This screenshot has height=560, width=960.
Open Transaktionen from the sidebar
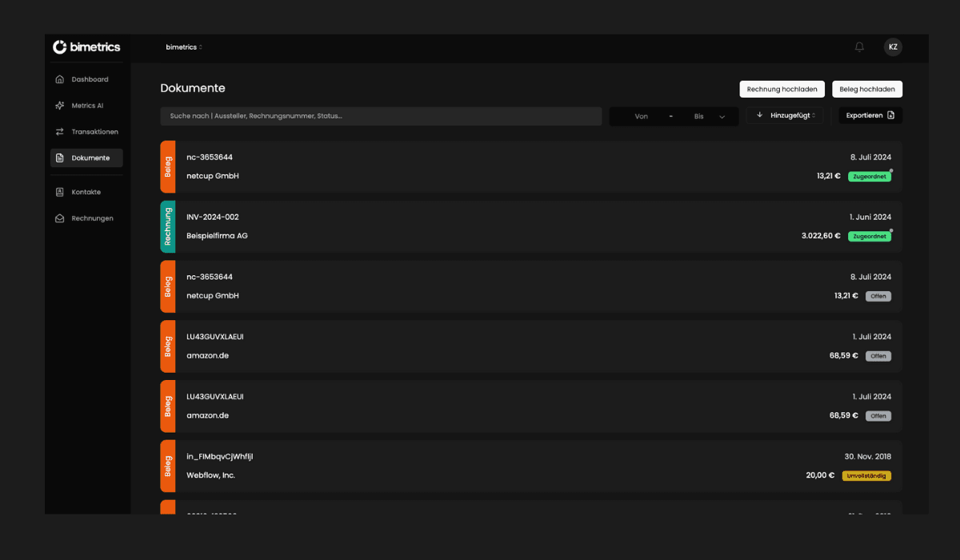(94, 132)
